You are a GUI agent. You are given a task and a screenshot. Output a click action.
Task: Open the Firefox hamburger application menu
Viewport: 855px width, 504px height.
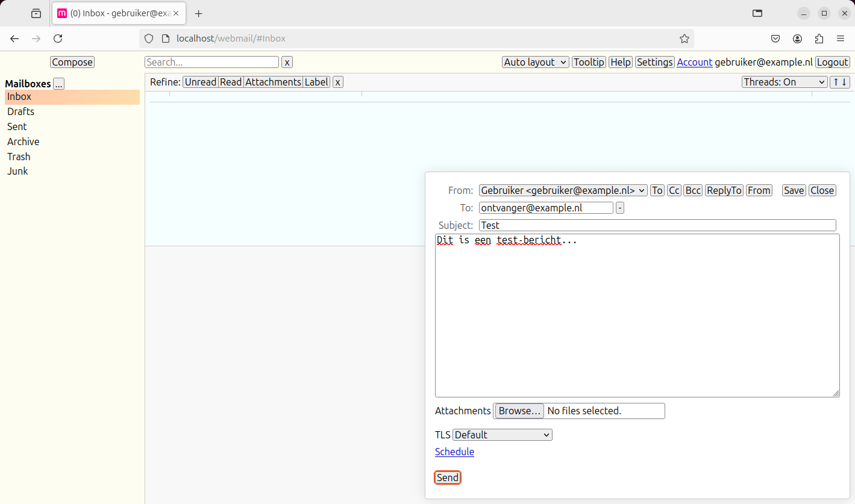point(841,39)
